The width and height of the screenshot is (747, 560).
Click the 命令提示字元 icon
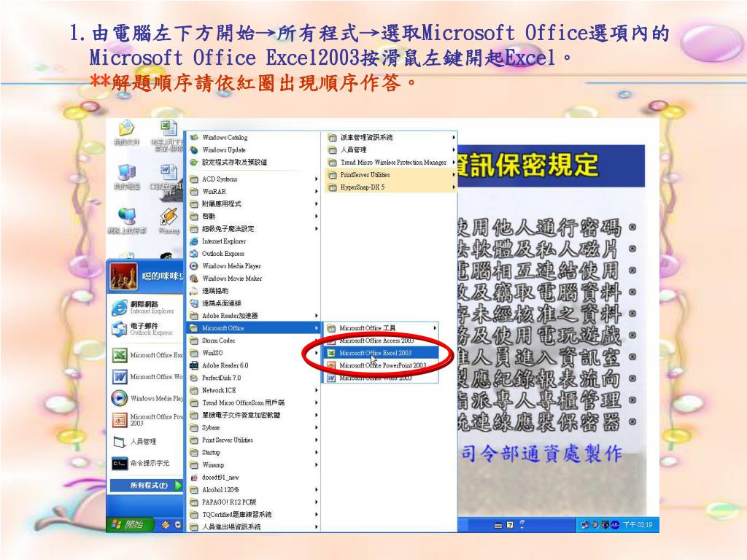point(119,463)
